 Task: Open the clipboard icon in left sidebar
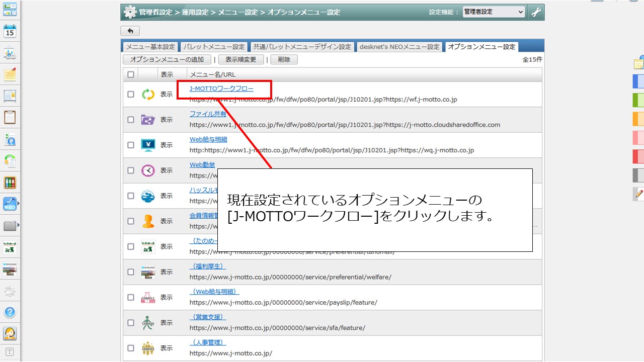[x=10, y=117]
